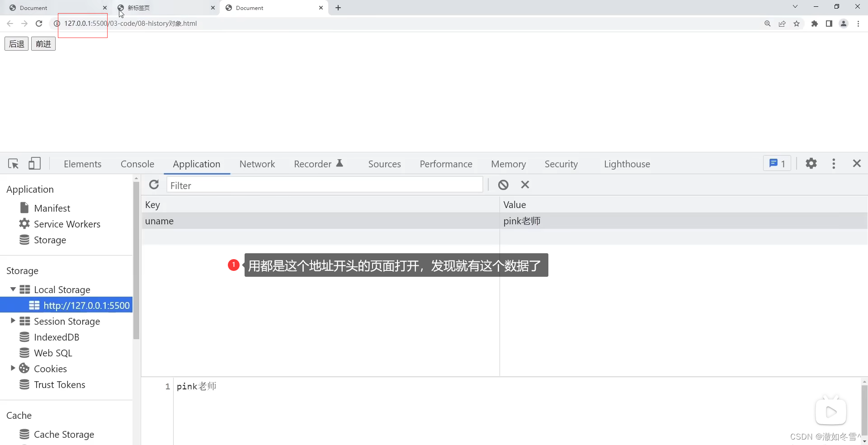Screen dimensions: 868x445
Task: Open IndexedDB in sidebar
Action: tap(57, 337)
